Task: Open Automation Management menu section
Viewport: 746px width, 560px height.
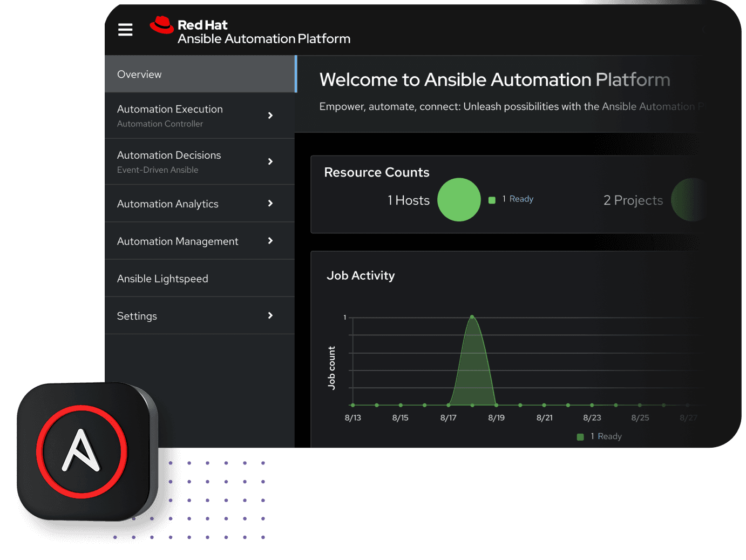Action: click(x=200, y=241)
